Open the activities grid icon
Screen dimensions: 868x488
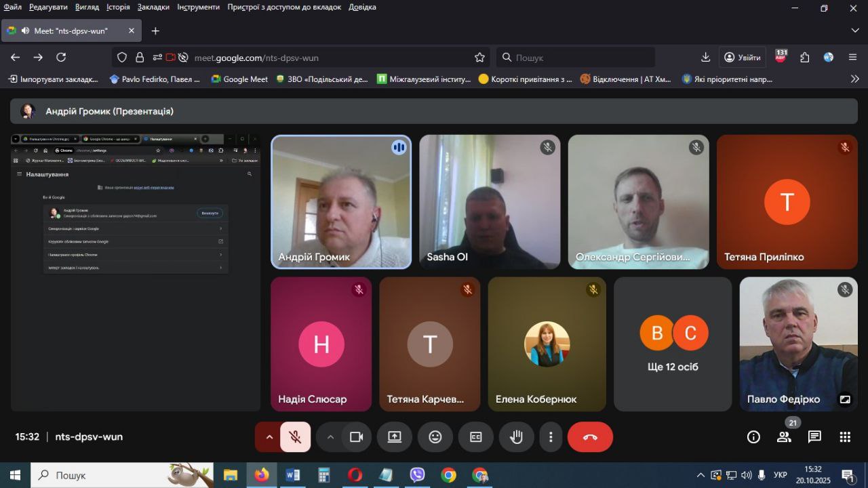[x=845, y=437]
